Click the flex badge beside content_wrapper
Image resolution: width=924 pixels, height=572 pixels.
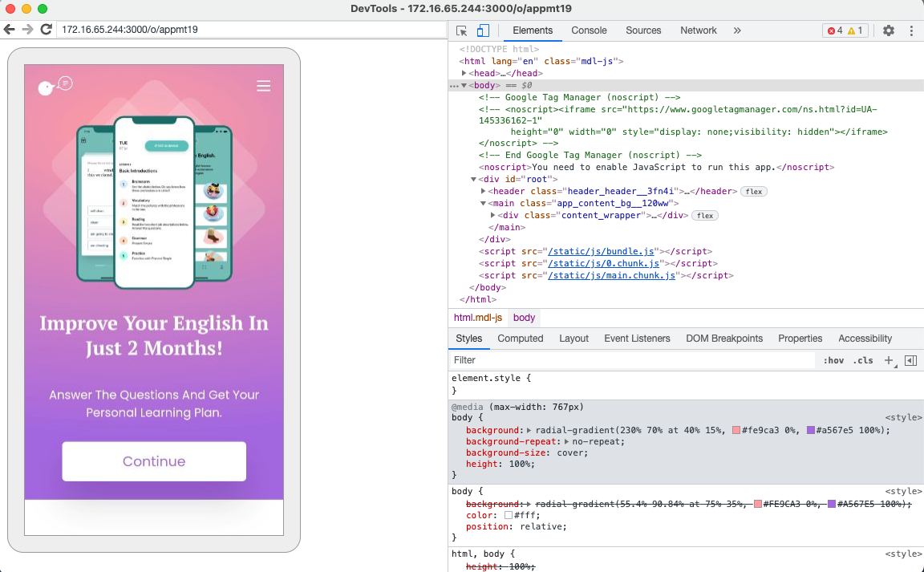point(705,216)
